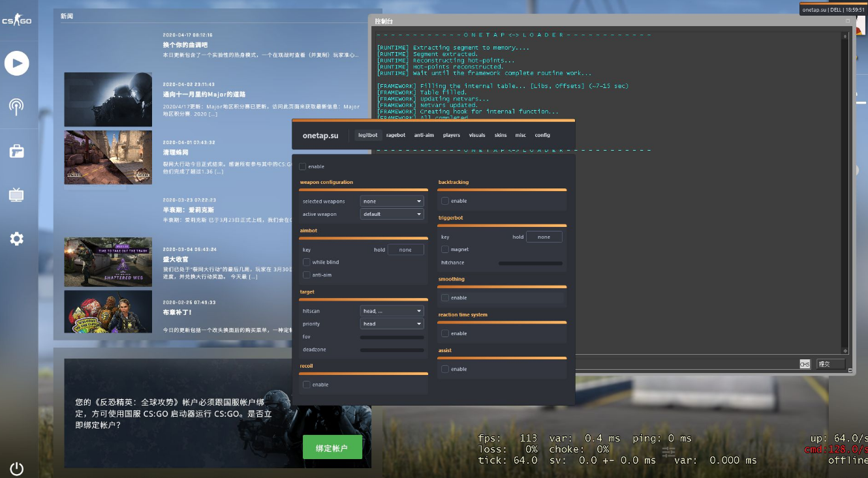Open the visuals tab
The height and width of the screenshot is (478, 868).
click(x=477, y=135)
